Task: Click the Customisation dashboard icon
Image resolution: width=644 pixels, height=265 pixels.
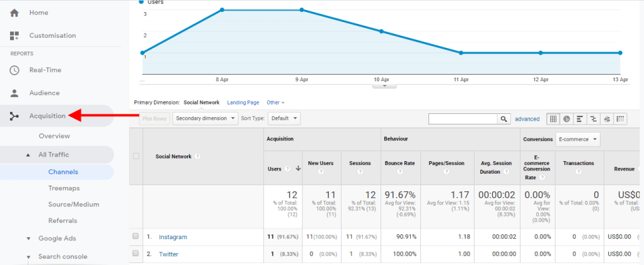Action: click(14, 36)
